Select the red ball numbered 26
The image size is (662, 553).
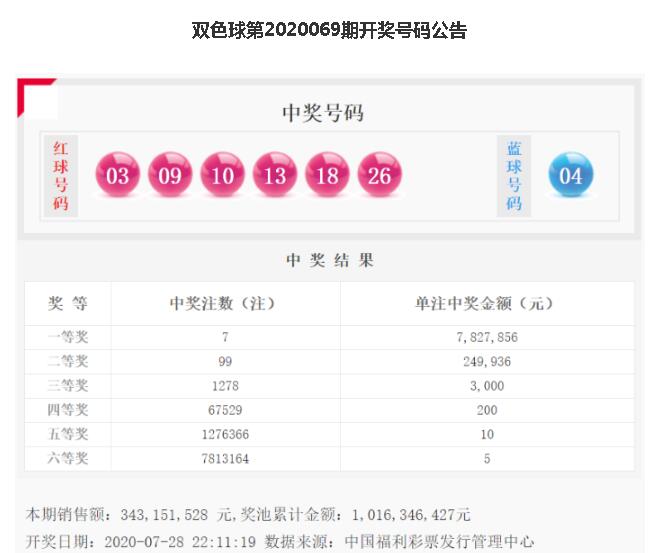pyautogui.click(x=379, y=176)
